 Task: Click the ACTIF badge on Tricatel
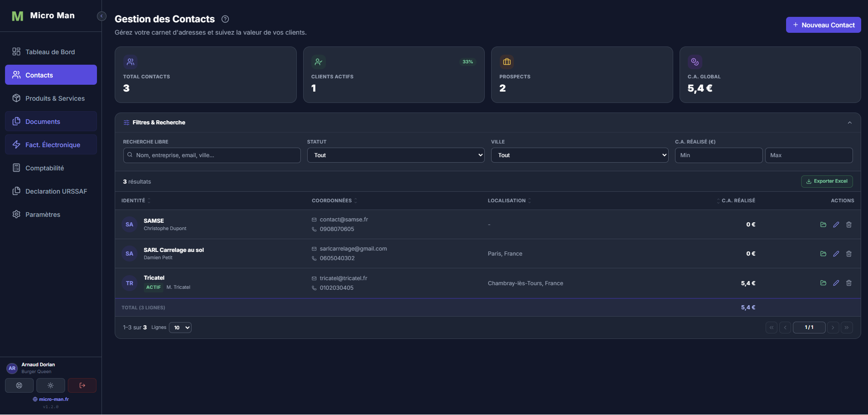(x=153, y=287)
